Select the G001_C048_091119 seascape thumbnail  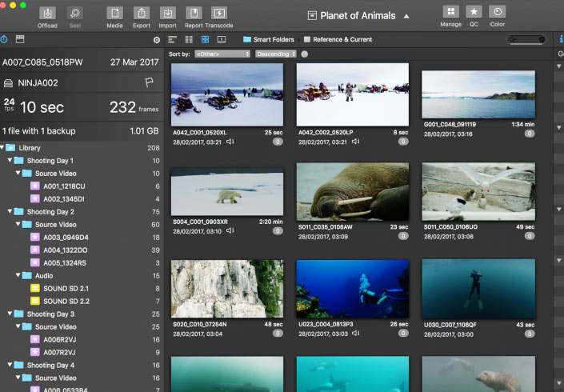click(x=478, y=94)
